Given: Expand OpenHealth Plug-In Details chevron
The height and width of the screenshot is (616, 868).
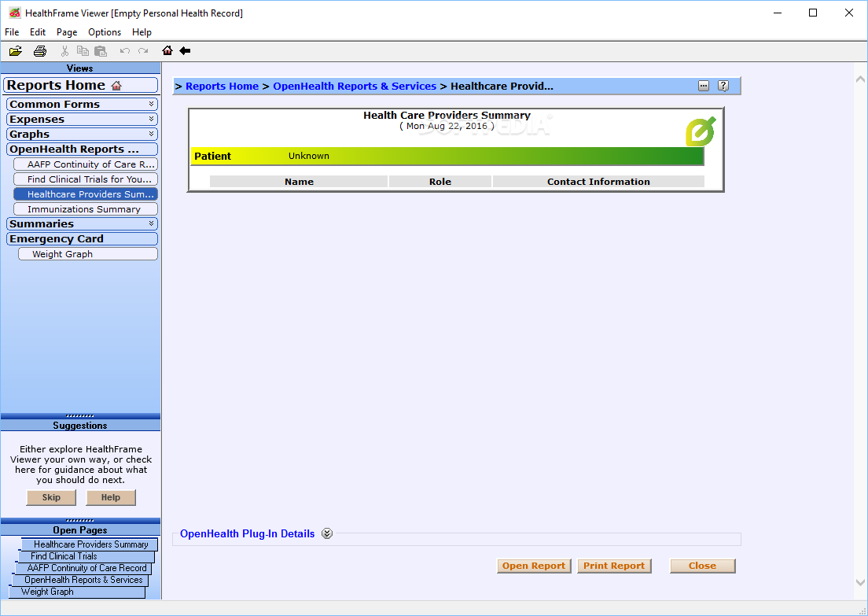Looking at the screenshot, I should [x=327, y=533].
